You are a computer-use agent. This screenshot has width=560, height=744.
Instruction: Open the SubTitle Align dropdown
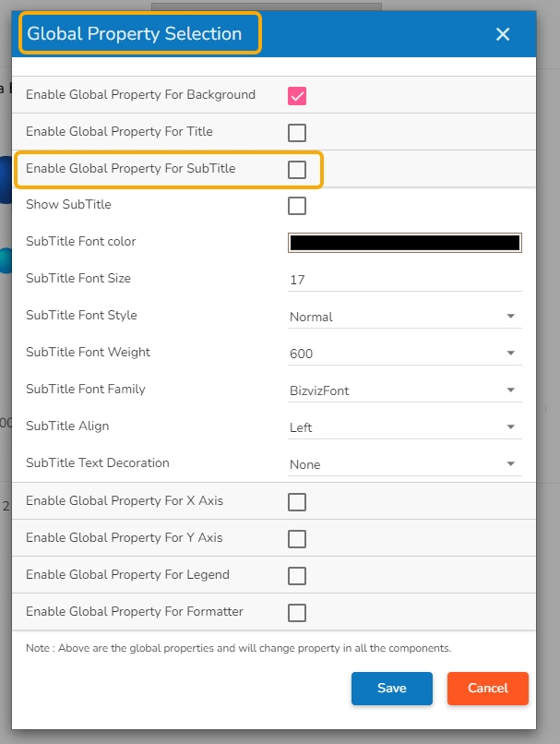(405, 427)
